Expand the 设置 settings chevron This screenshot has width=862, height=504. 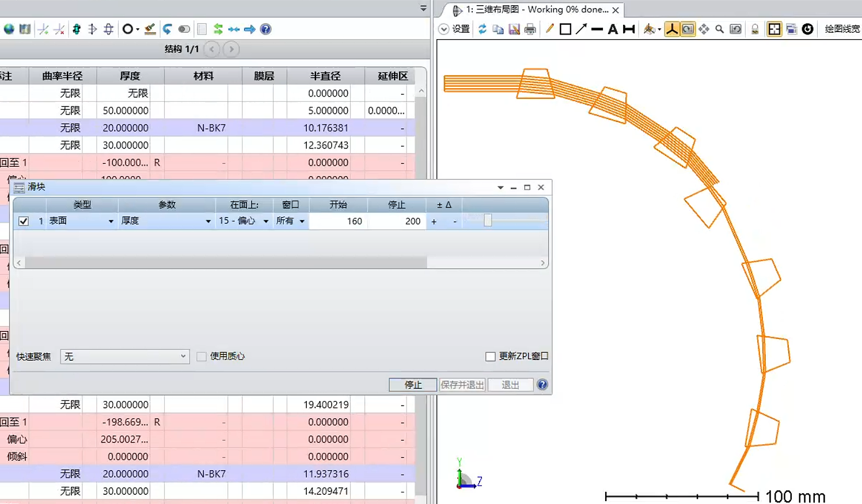coord(443,29)
